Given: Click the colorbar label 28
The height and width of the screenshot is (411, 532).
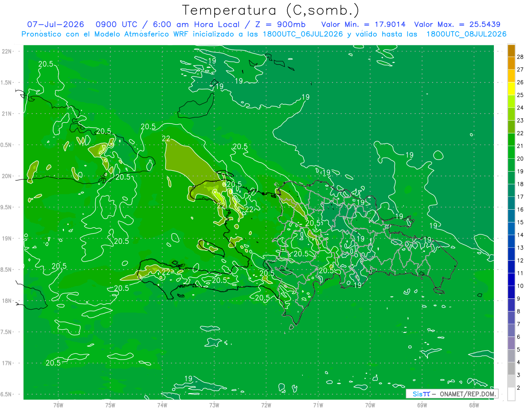Looking at the screenshot, I should (x=521, y=57).
